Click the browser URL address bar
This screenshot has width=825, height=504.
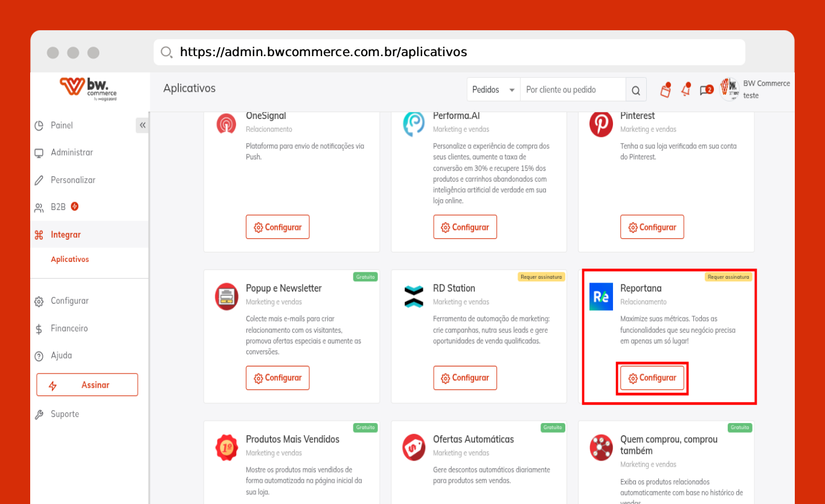click(x=449, y=53)
